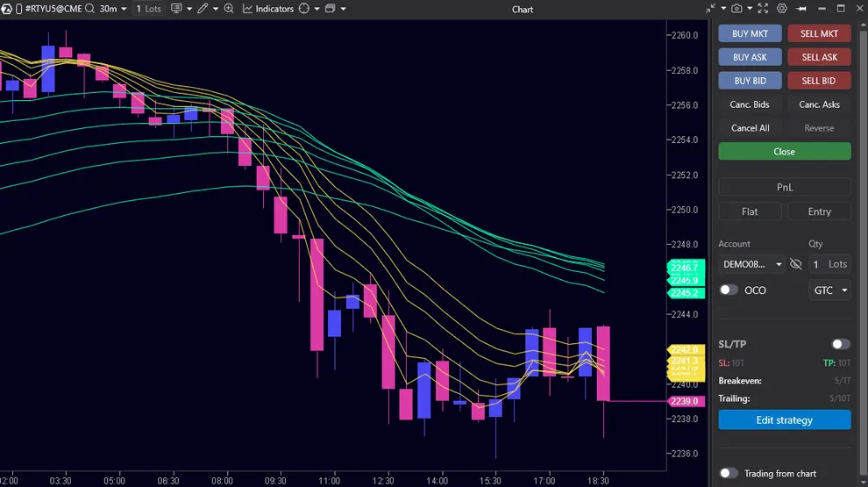
Task: Open chart settings gear icon
Action: [x=782, y=9]
